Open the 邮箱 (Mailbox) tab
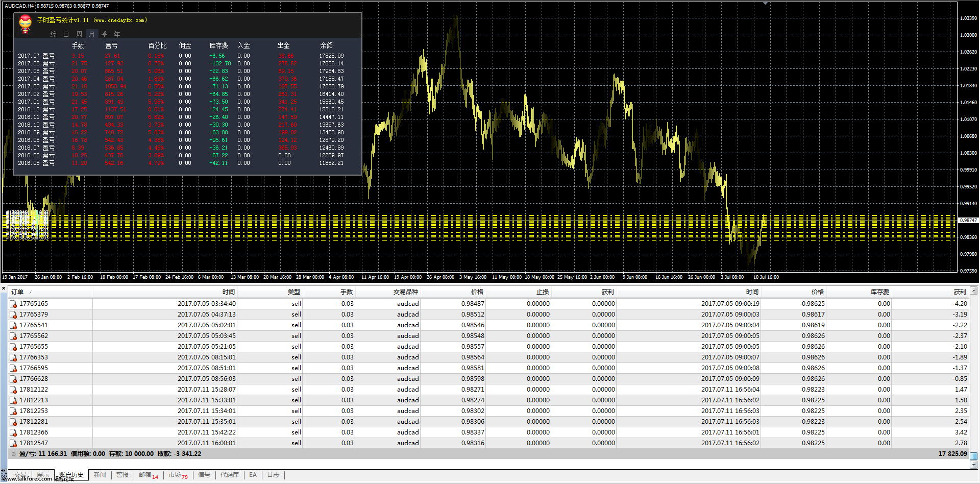The height and width of the screenshot is (484, 980). (149, 475)
